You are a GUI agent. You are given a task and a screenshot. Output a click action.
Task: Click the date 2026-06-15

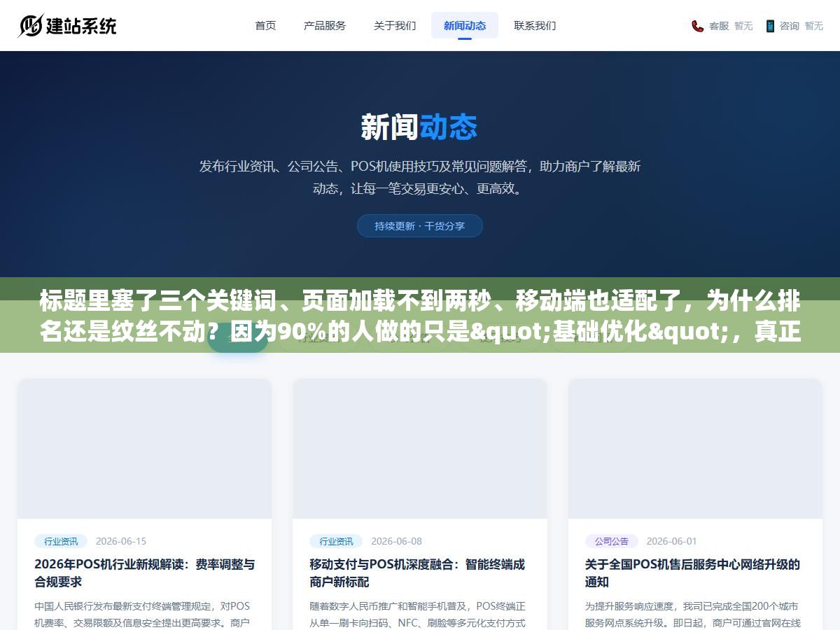click(121, 541)
